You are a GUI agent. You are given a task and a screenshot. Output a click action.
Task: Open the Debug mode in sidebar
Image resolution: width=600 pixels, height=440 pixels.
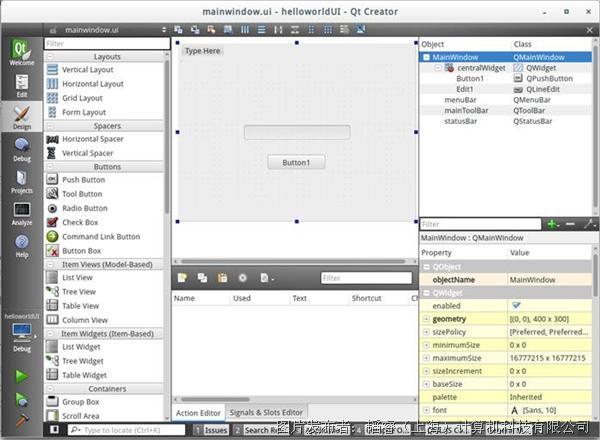pos(21,149)
